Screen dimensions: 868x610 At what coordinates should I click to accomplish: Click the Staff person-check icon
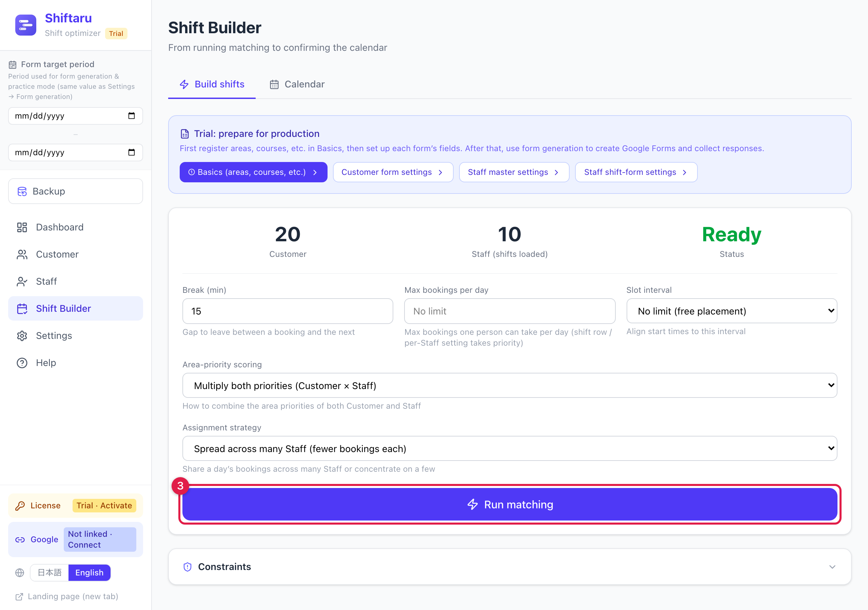pyautogui.click(x=22, y=282)
